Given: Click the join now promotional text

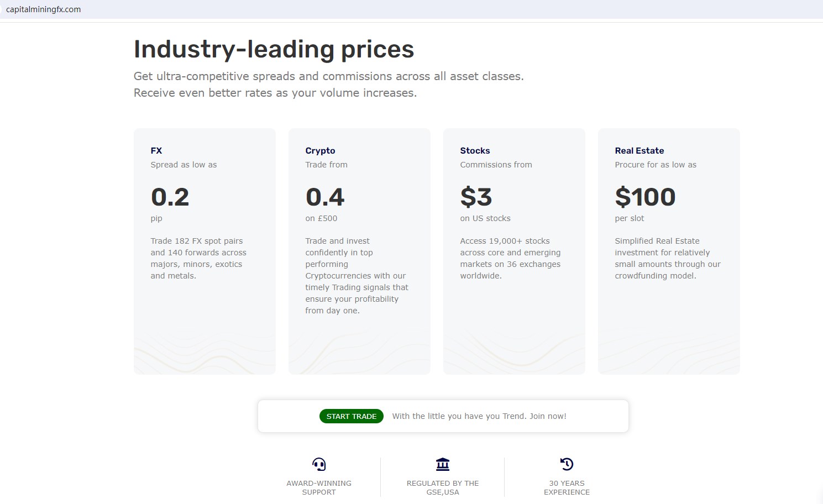Looking at the screenshot, I should click(x=479, y=416).
